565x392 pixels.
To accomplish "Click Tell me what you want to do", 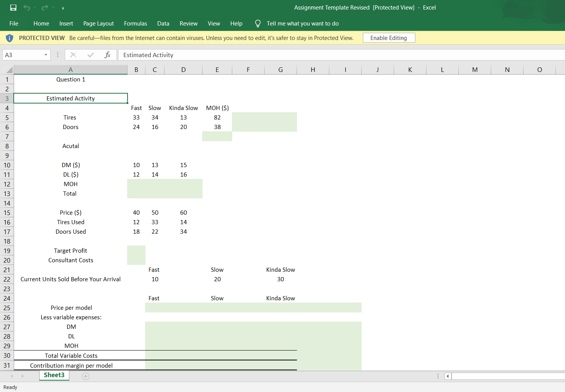I will pyautogui.click(x=303, y=24).
